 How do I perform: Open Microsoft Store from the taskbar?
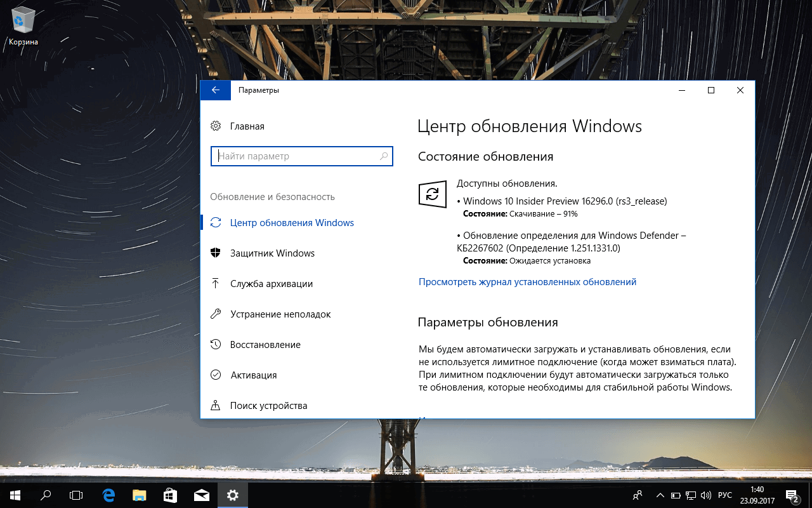(170, 495)
